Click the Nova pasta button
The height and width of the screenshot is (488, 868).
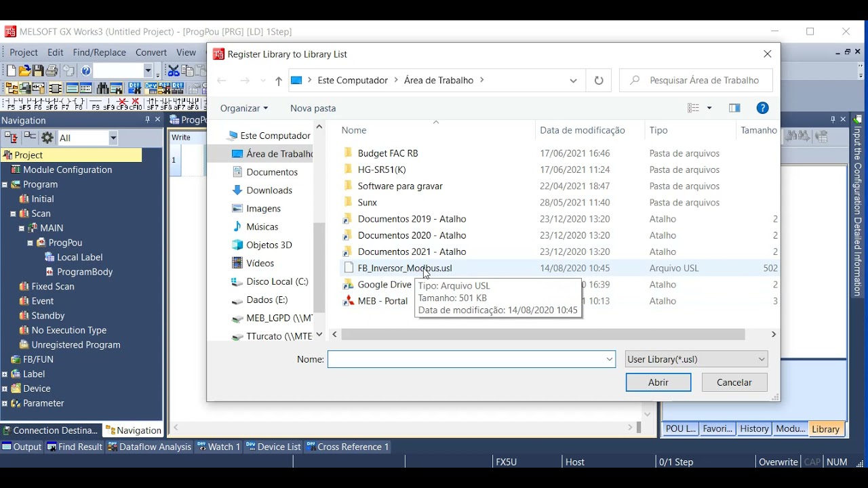pos(313,108)
